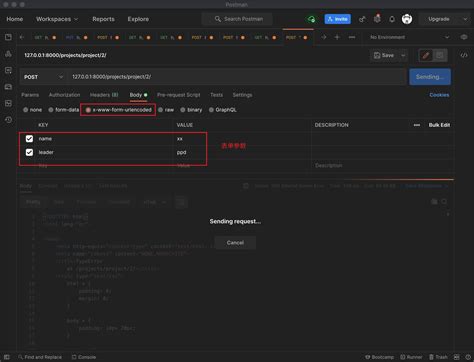474x362 pixels.
Task: Click the sync status cloud icon
Action: 311,19
